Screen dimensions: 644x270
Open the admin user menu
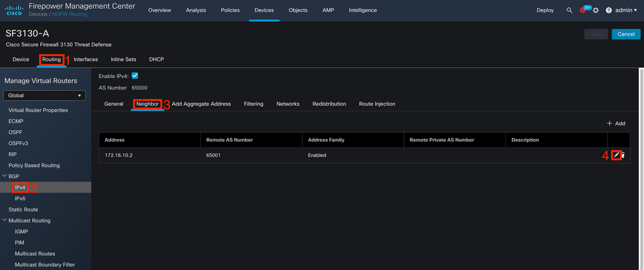click(x=626, y=10)
